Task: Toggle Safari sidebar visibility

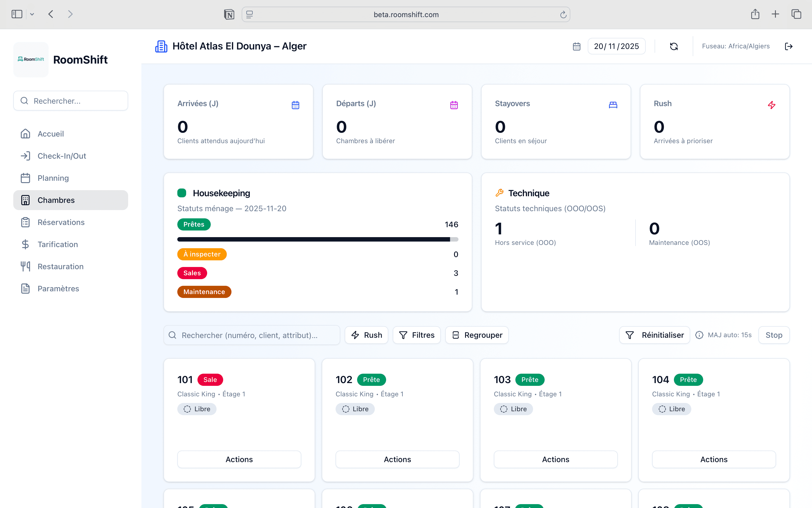Action: (17, 14)
